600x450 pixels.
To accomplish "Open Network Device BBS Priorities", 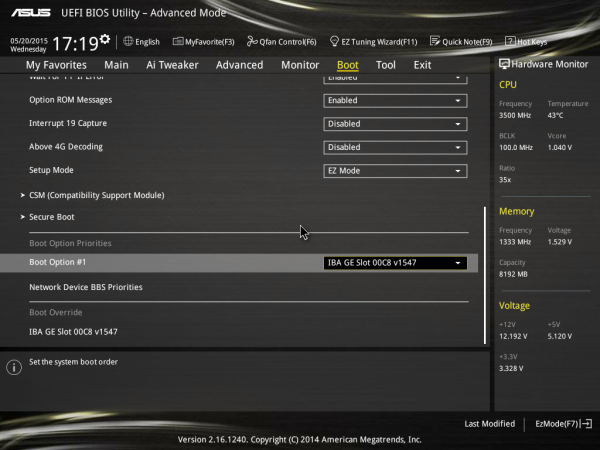I will 86,287.
